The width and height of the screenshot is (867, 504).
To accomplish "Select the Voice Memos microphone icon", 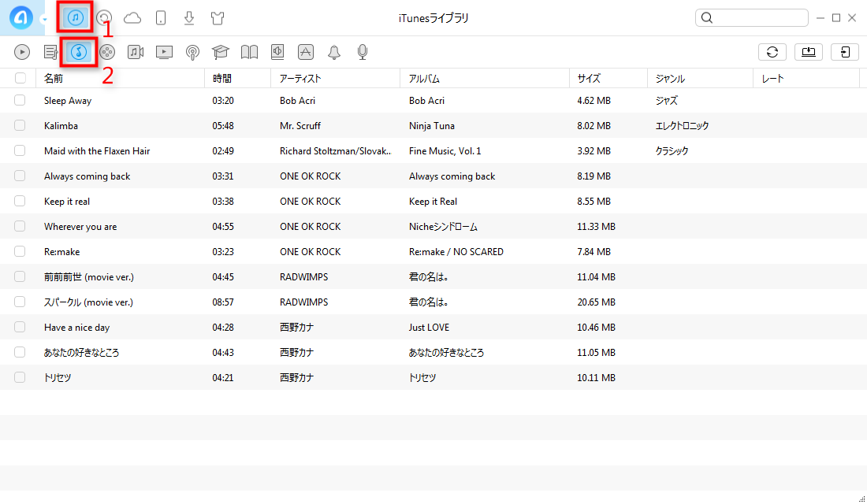I will (x=363, y=52).
